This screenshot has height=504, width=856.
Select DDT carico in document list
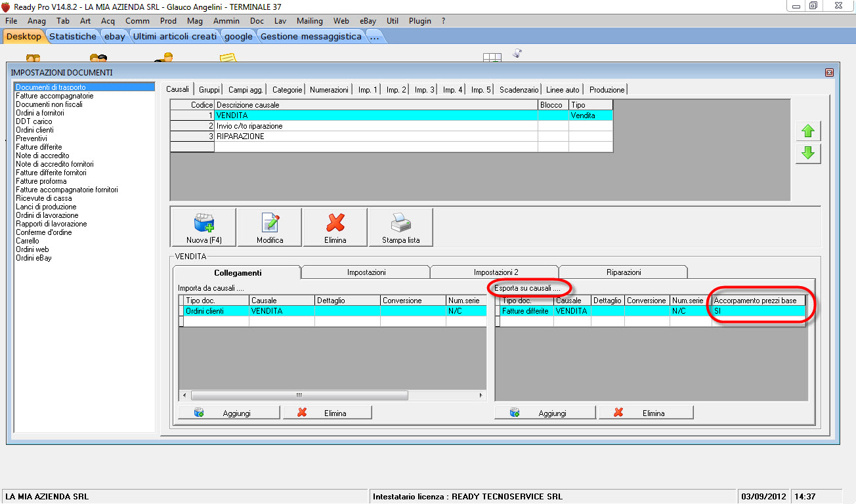point(34,121)
